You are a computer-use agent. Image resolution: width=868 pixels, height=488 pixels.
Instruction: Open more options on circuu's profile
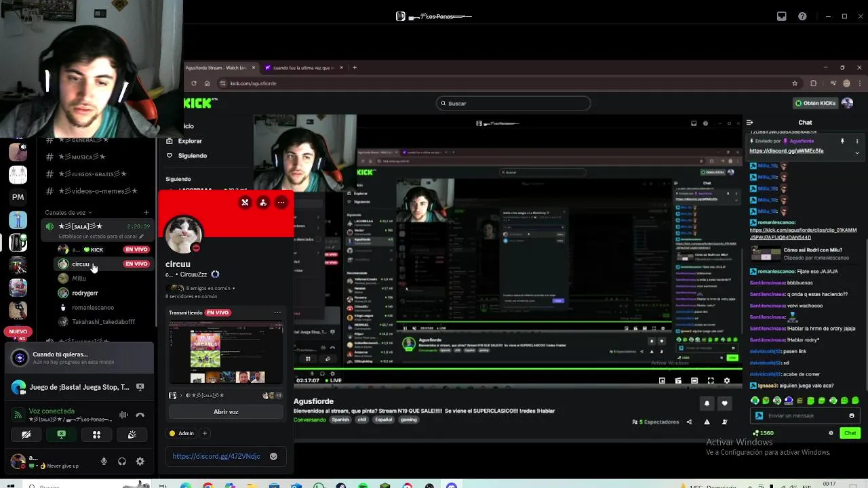pyautogui.click(x=281, y=203)
